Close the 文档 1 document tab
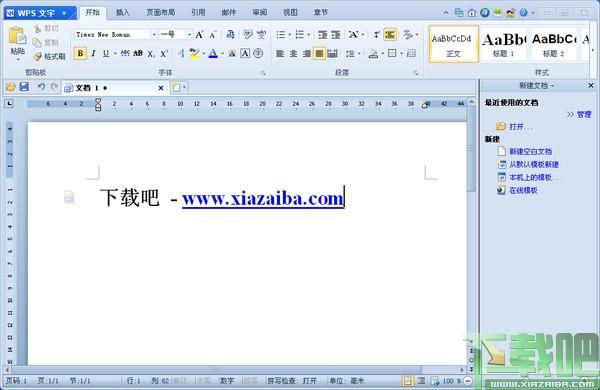 click(x=161, y=88)
